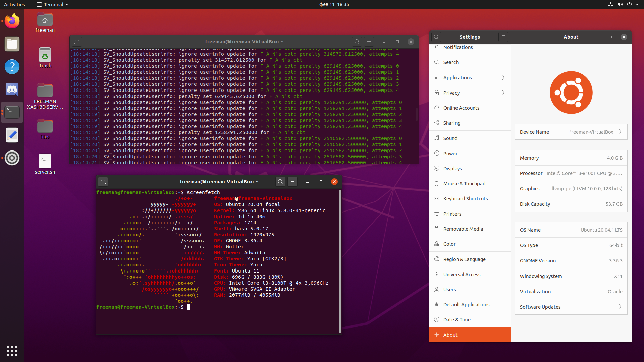Open hamburger menu in the front terminal
This screenshot has width=644, height=362.
pos(292,182)
